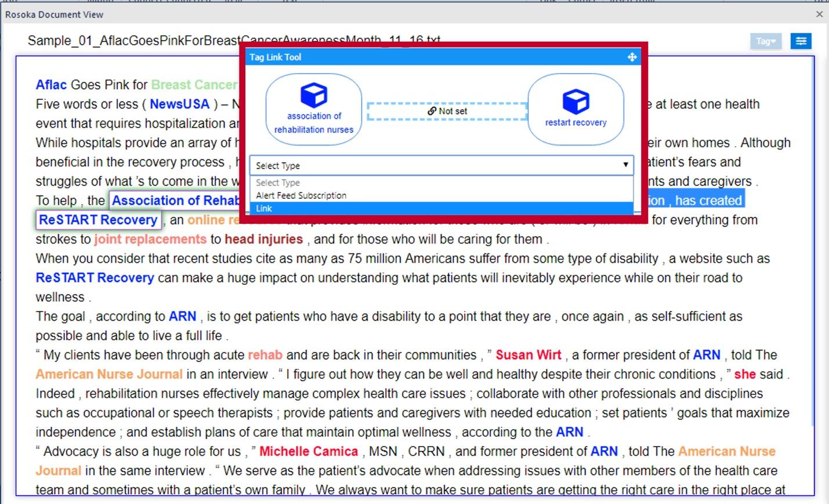
Task: Click the chain icon in the Not set box
Action: tap(432, 110)
